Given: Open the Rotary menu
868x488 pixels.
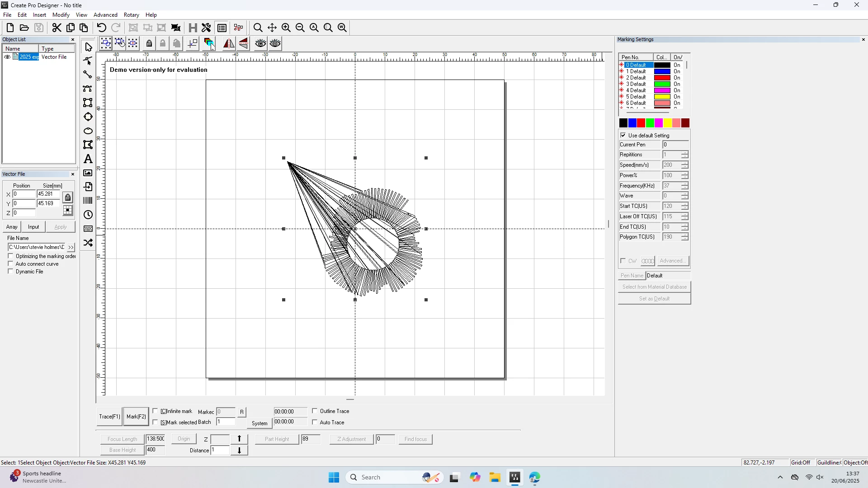Looking at the screenshot, I should coord(131,15).
